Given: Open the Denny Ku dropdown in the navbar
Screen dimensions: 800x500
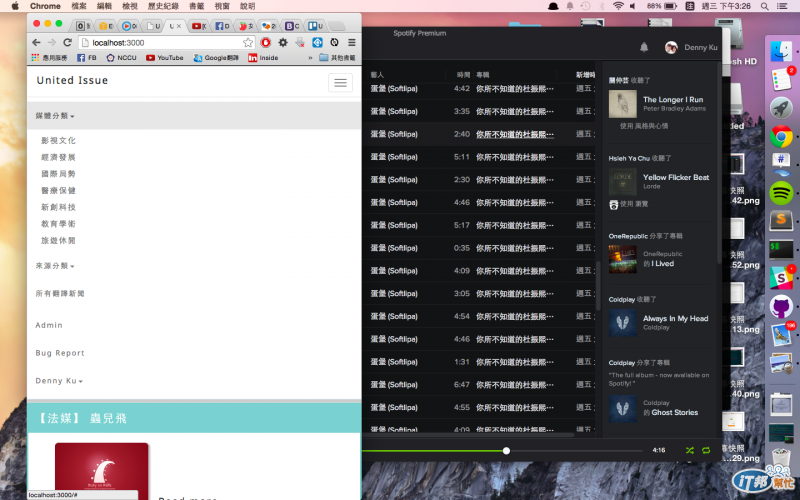Looking at the screenshot, I should click(59, 381).
